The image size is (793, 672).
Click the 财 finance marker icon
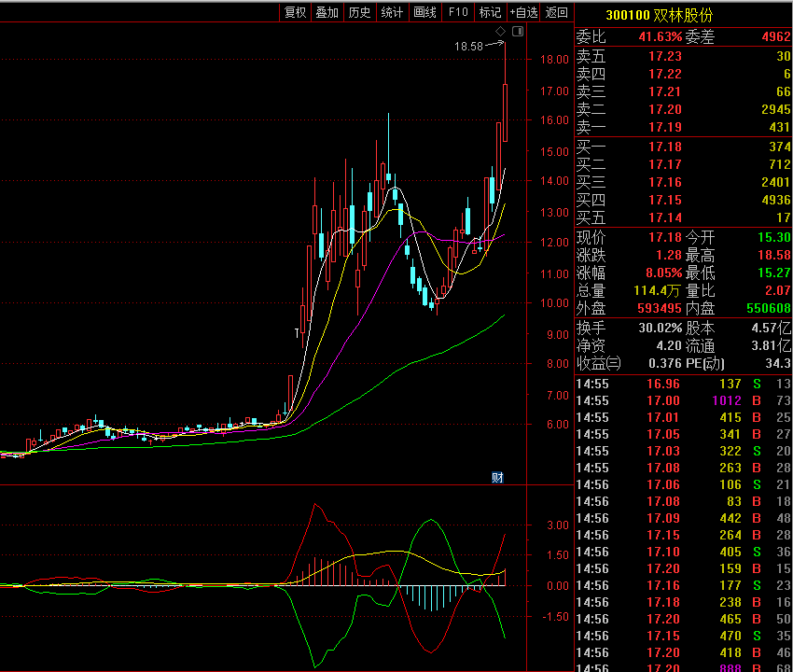click(497, 477)
